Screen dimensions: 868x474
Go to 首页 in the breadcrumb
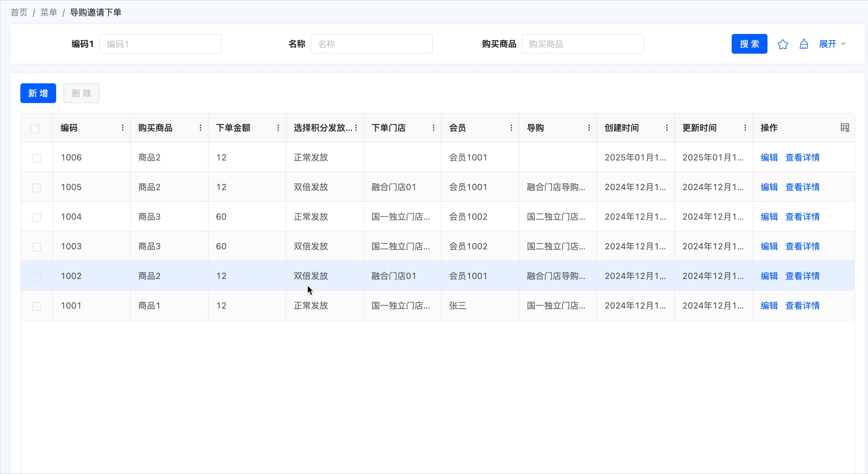pos(19,12)
